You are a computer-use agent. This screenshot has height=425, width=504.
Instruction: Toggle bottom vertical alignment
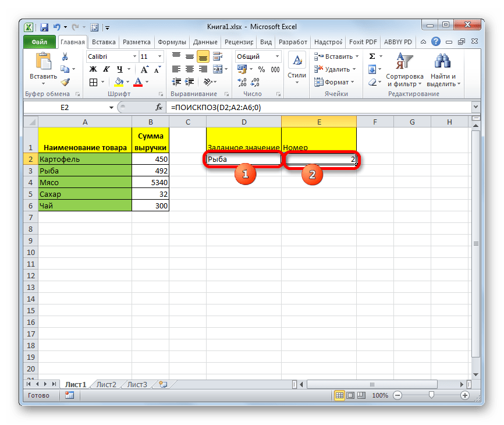[x=203, y=56]
